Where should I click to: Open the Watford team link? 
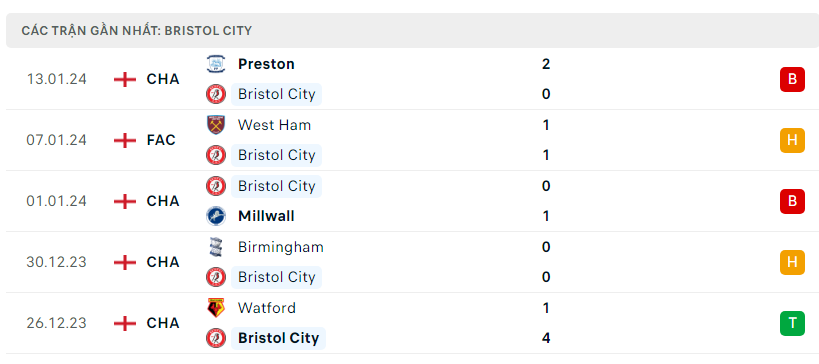point(267,308)
